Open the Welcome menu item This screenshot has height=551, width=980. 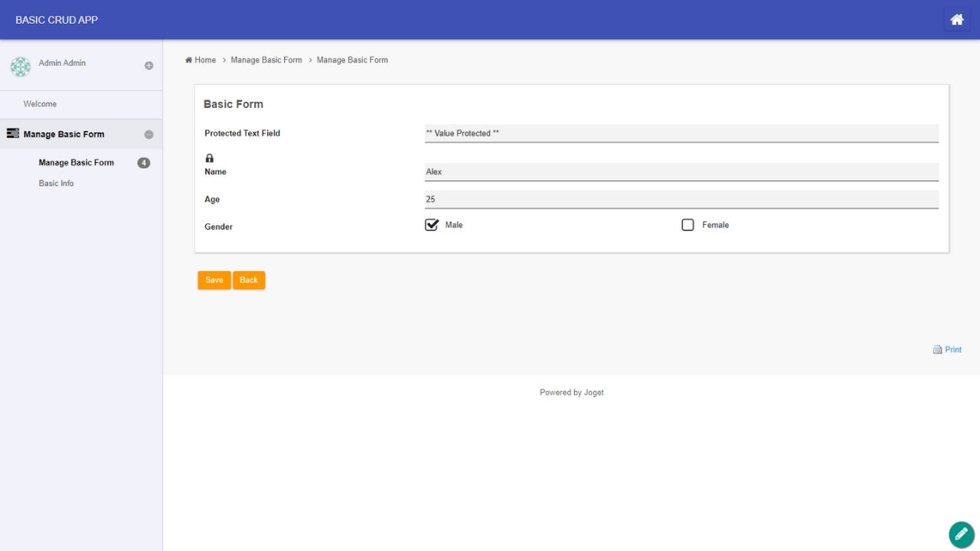tap(40, 104)
